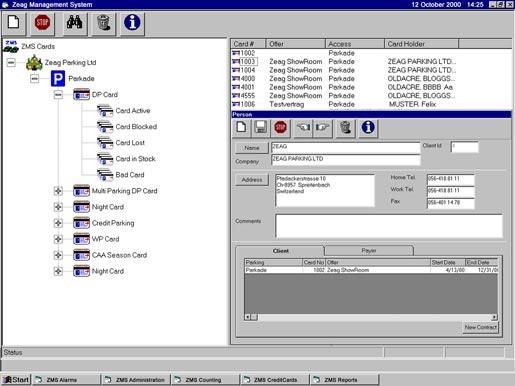Expand the CAA Season Card node
The width and height of the screenshot is (515, 386).
click(x=58, y=255)
